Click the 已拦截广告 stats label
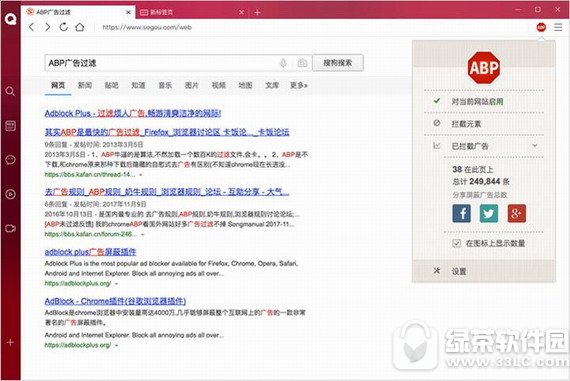570x381 pixels. 470,146
